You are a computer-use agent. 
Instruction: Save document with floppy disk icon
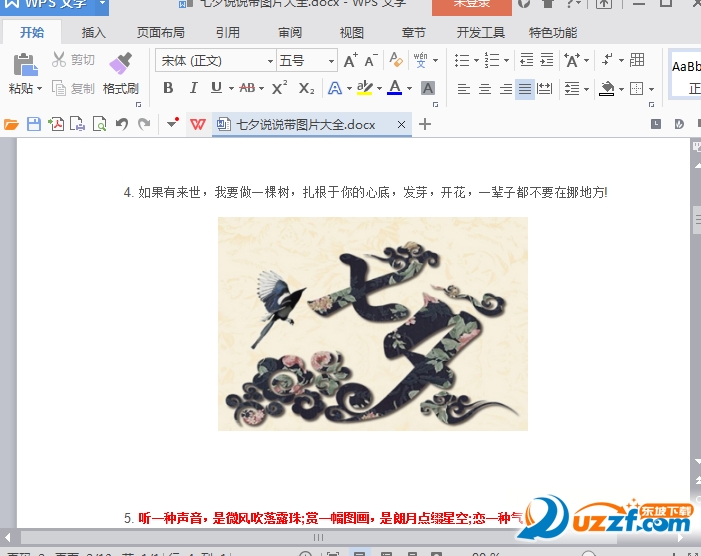[34, 124]
